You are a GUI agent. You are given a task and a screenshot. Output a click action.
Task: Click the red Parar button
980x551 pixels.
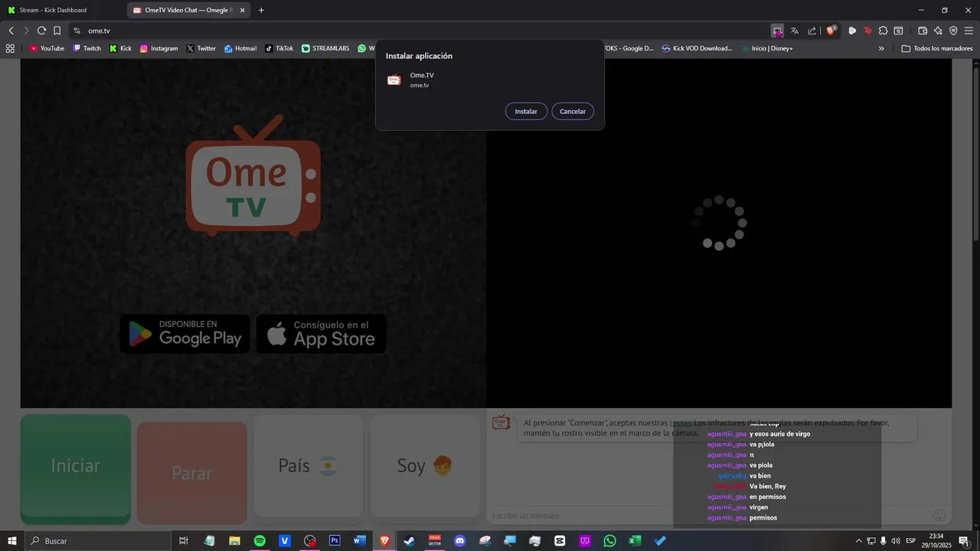click(x=192, y=472)
